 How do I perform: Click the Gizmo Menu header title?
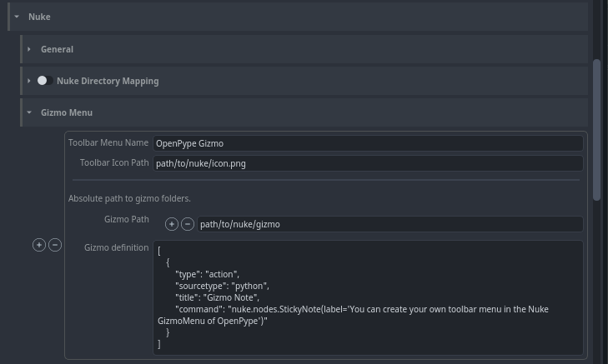click(x=67, y=112)
